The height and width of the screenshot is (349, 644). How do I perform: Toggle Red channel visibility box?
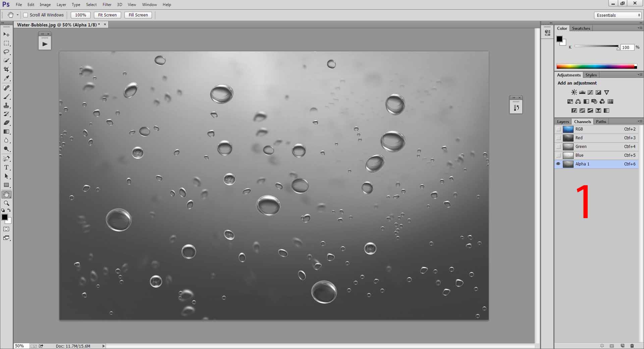pos(558,138)
